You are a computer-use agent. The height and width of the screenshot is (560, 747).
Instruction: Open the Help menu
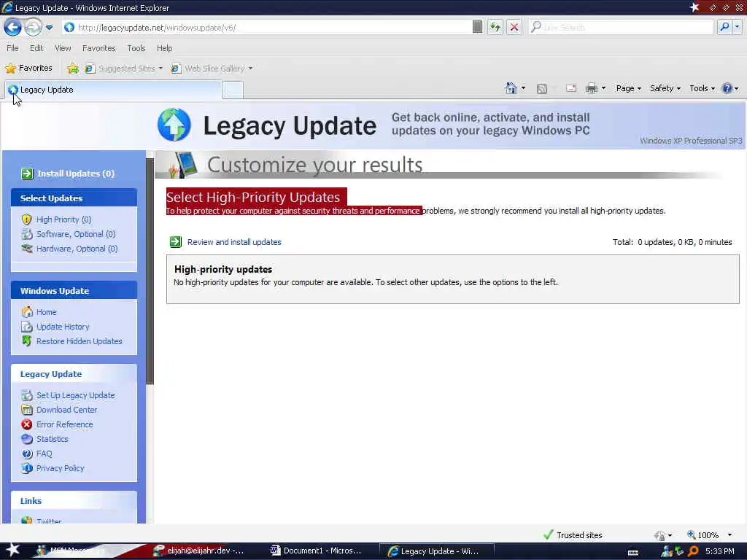coord(164,48)
